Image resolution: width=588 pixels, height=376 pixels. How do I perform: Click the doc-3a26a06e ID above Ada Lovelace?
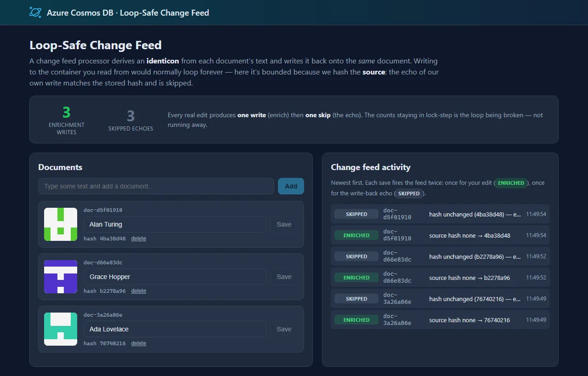(x=103, y=315)
